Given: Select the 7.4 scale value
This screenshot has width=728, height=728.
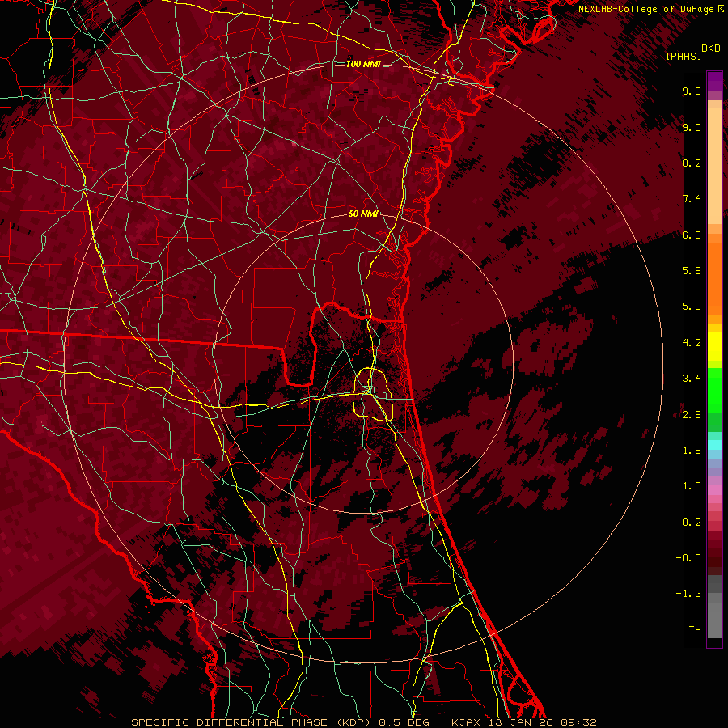Looking at the screenshot, I should (x=692, y=199).
